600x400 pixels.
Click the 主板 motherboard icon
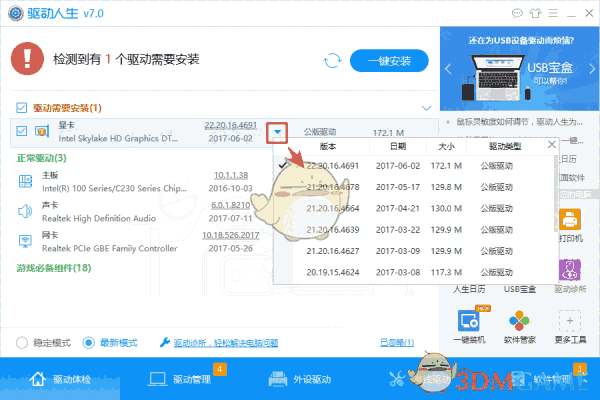pos(25,181)
